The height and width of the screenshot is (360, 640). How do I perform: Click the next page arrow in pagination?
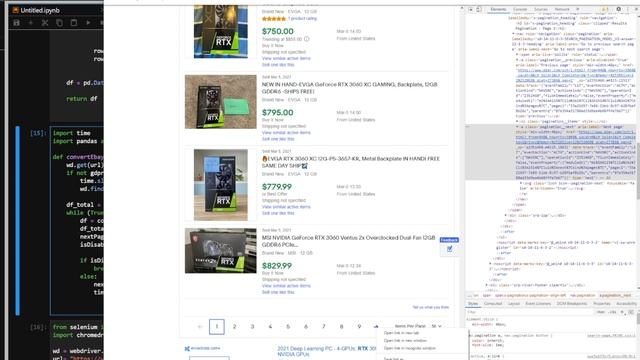(x=376, y=327)
